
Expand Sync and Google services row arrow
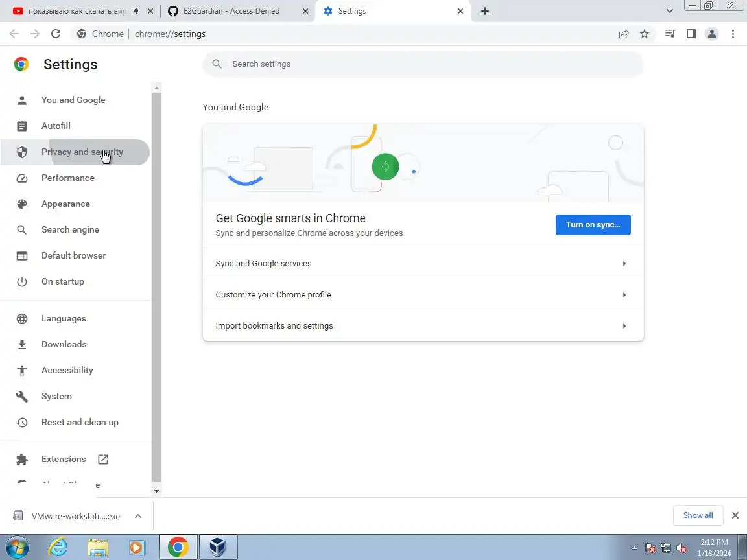[x=624, y=264]
